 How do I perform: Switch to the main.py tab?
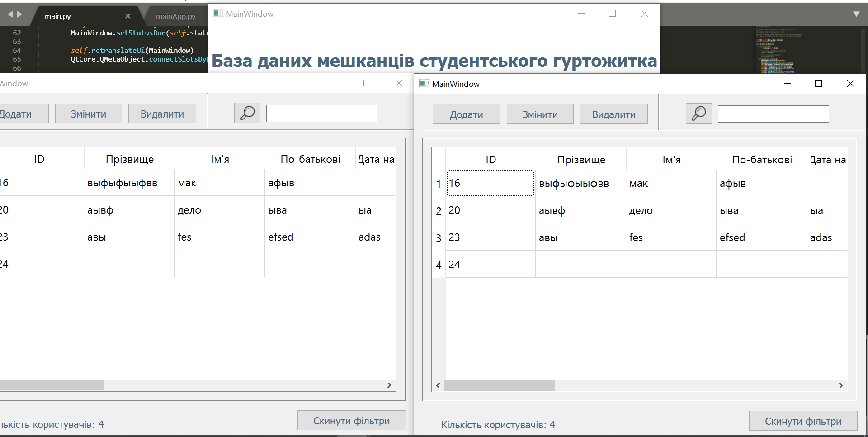[58, 16]
